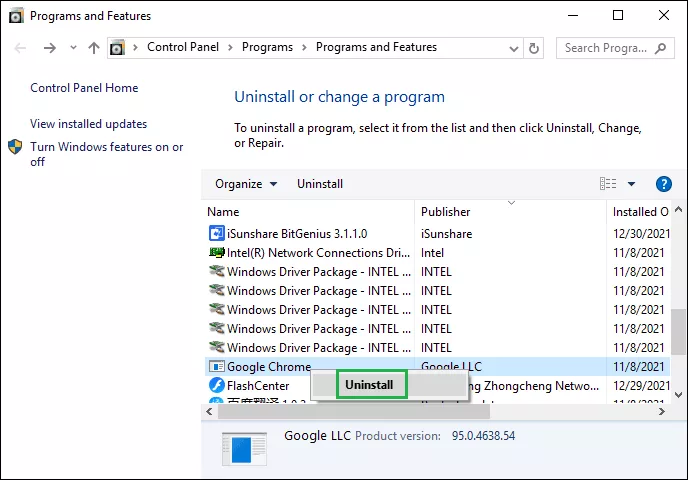Select iSunshare BitGenius 3.1.1.0 row
The width and height of the screenshot is (688, 480).
(437, 233)
